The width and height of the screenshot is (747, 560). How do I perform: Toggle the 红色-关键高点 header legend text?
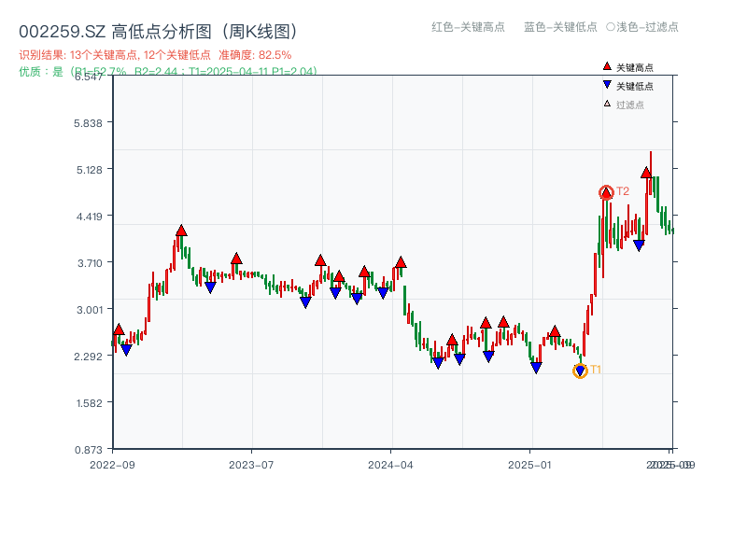point(469,27)
